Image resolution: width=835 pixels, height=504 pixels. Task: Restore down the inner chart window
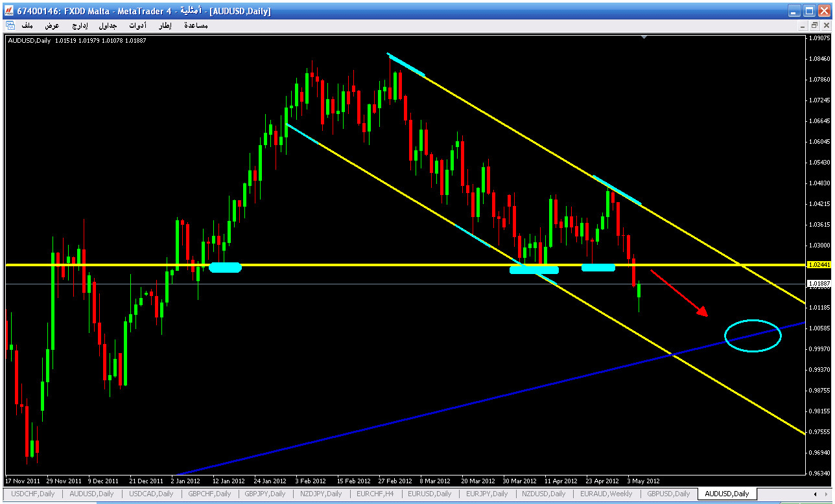pos(814,25)
